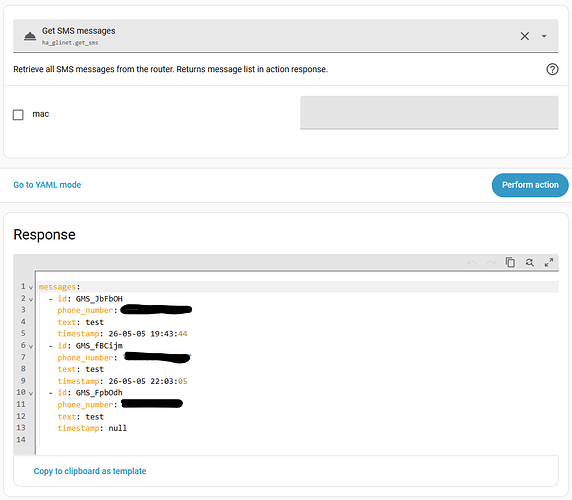Copy response using the clipboard icon

[510, 262]
